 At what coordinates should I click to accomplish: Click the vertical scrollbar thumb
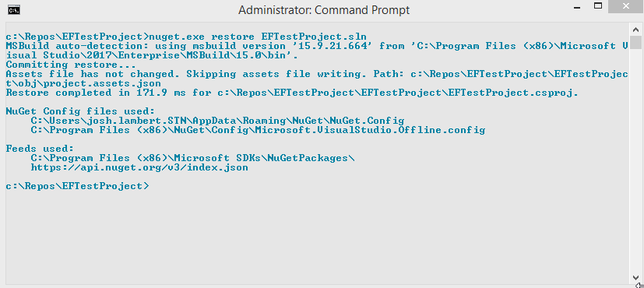click(x=635, y=42)
